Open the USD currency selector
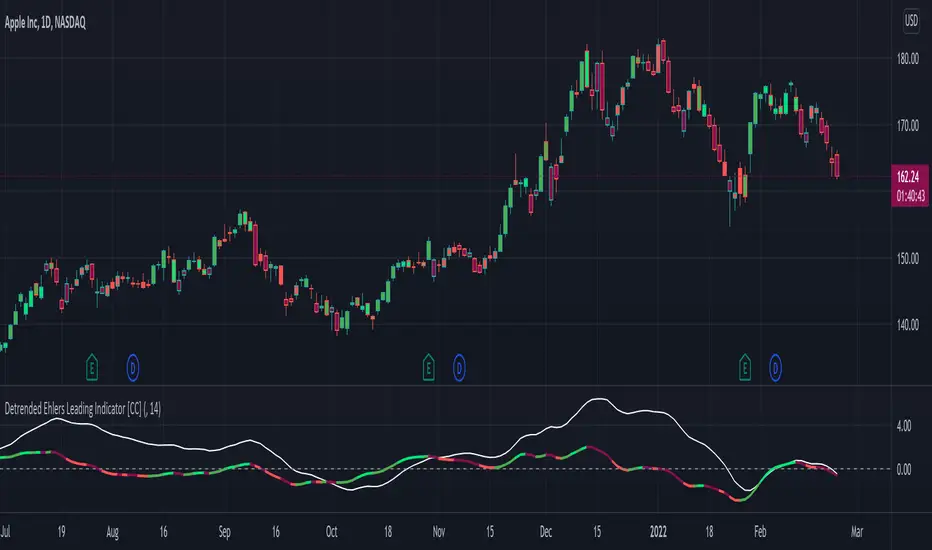 [x=911, y=21]
